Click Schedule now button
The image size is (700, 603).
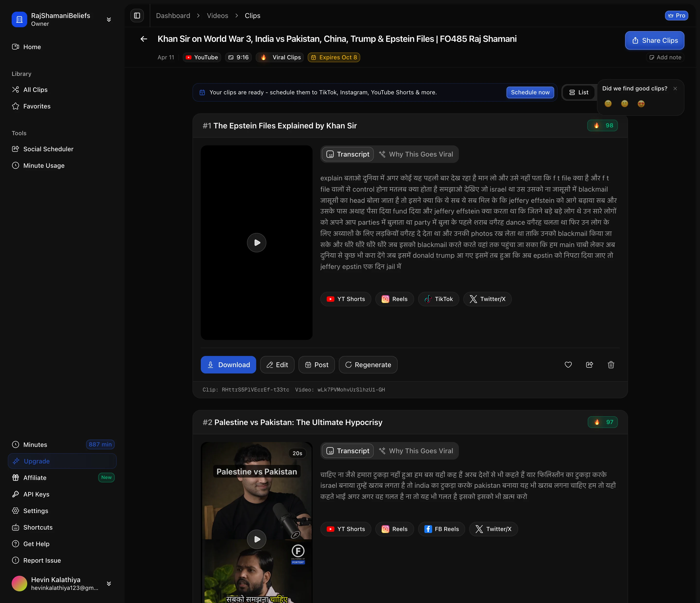(530, 92)
